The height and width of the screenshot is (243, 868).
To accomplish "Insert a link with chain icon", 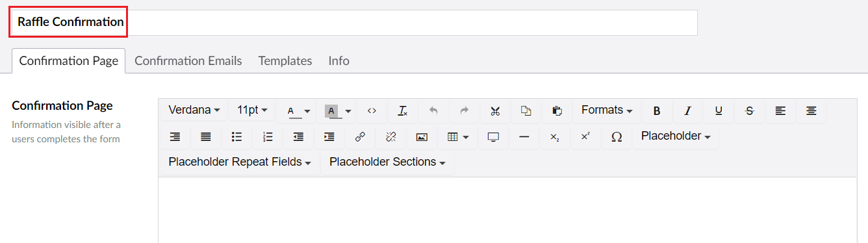I will click(360, 137).
